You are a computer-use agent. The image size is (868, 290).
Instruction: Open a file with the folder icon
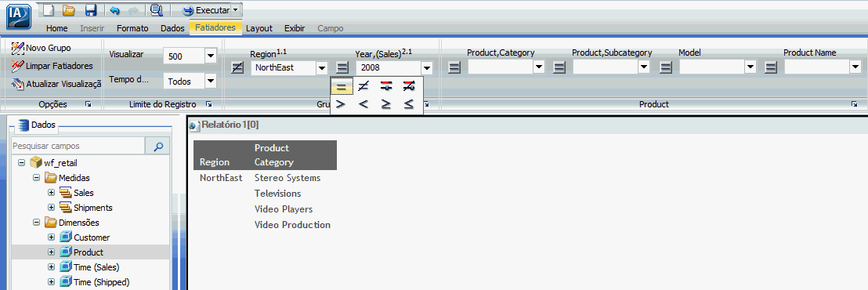pos(69,9)
